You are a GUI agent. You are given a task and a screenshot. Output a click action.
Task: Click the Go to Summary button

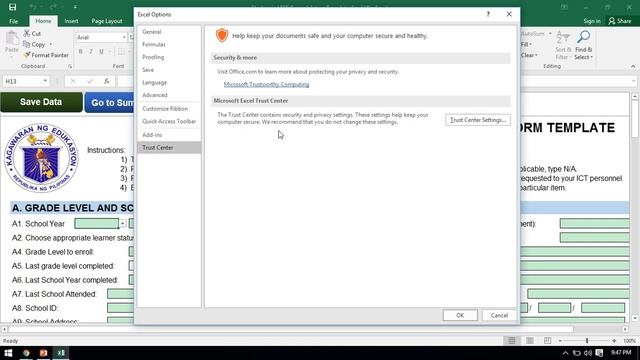pyautogui.click(x=109, y=102)
